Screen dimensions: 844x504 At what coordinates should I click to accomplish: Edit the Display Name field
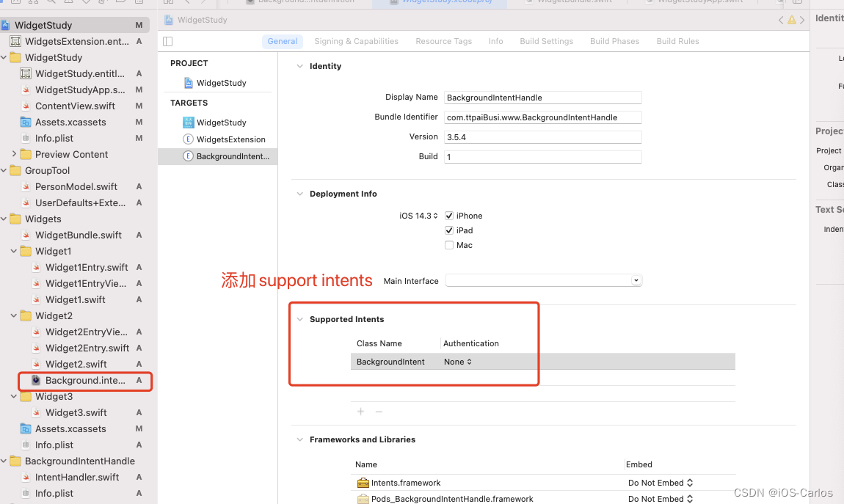coord(542,98)
